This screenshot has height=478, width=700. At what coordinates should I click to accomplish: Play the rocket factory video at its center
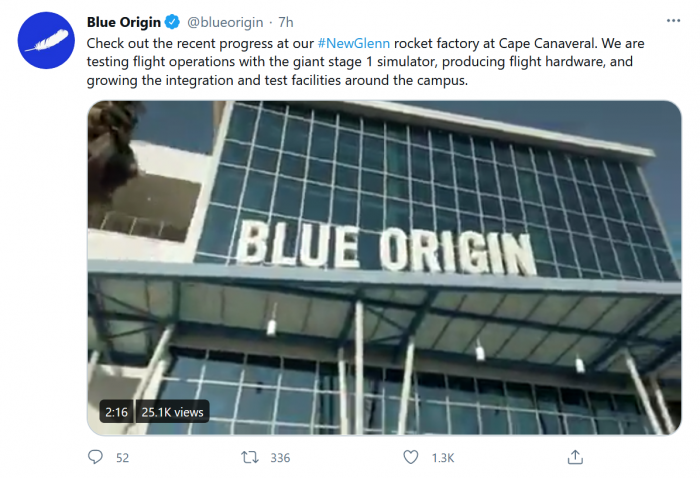pos(384,267)
